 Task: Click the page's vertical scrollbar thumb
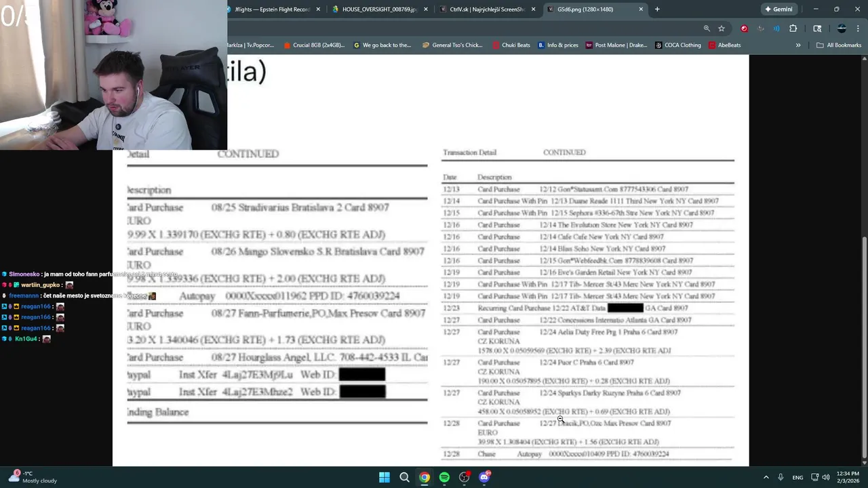point(864,347)
